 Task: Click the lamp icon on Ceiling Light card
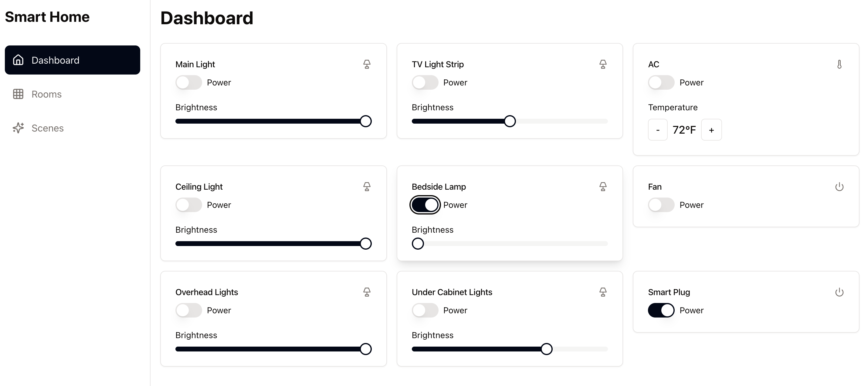click(x=367, y=186)
